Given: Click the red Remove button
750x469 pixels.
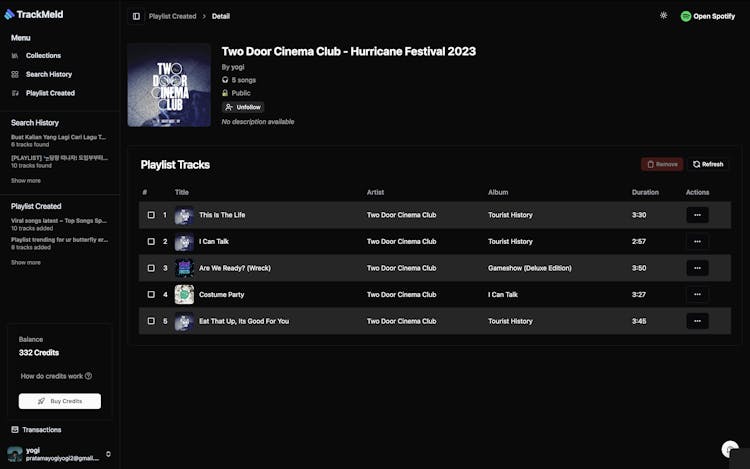Looking at the screenshot, I should pyautogui.click(x=662, y=164).
